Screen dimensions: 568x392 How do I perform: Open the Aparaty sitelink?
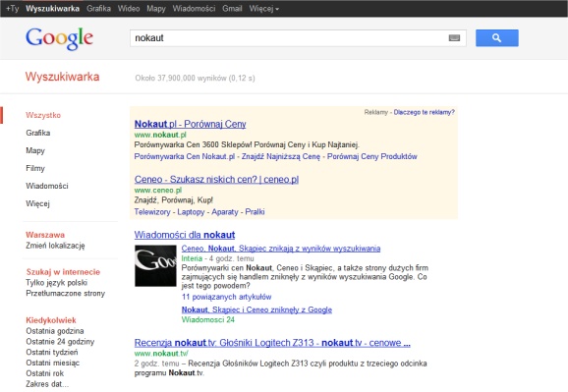tap(225, 212)
